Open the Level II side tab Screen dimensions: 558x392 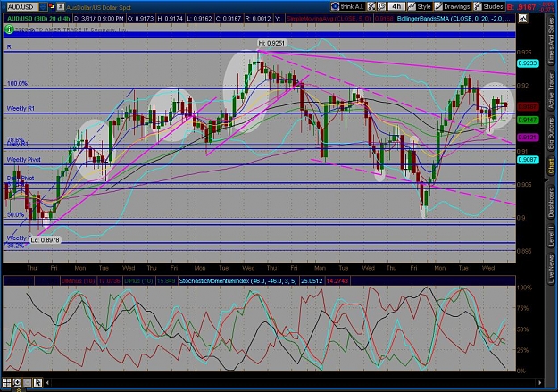pyautogui.click(x=551, y=236)
